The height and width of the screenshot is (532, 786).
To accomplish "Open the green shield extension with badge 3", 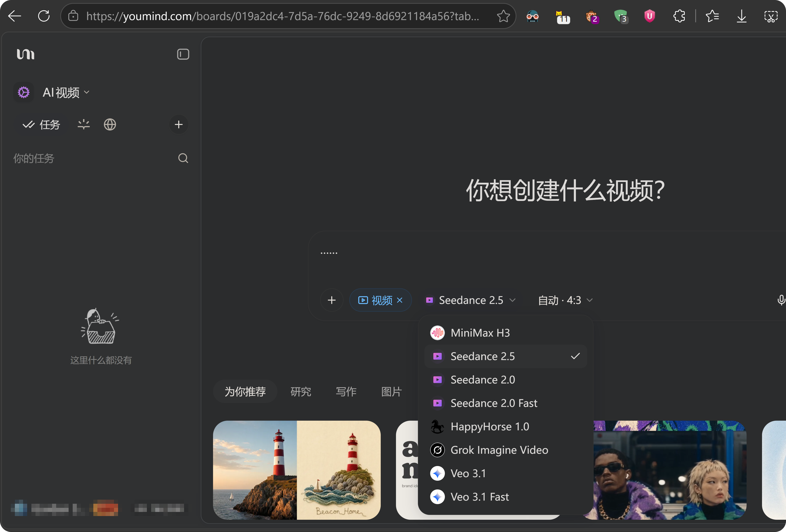I will point(621,17).
